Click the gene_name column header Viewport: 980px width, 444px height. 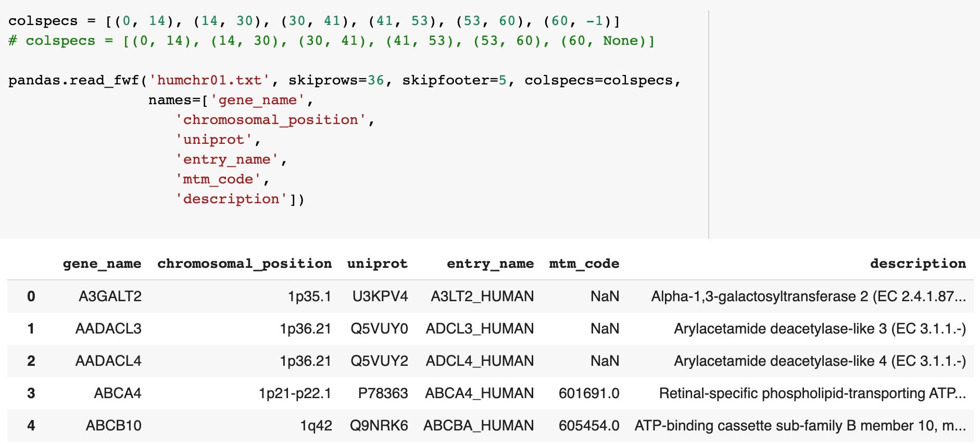[x=102, y=264]
